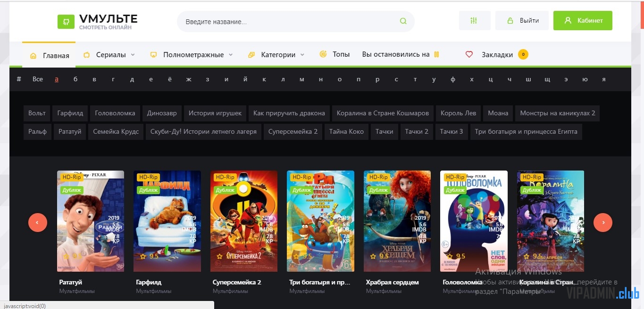Click the 'Коралина в Стране Кошмаров' tag

(383, 113)
